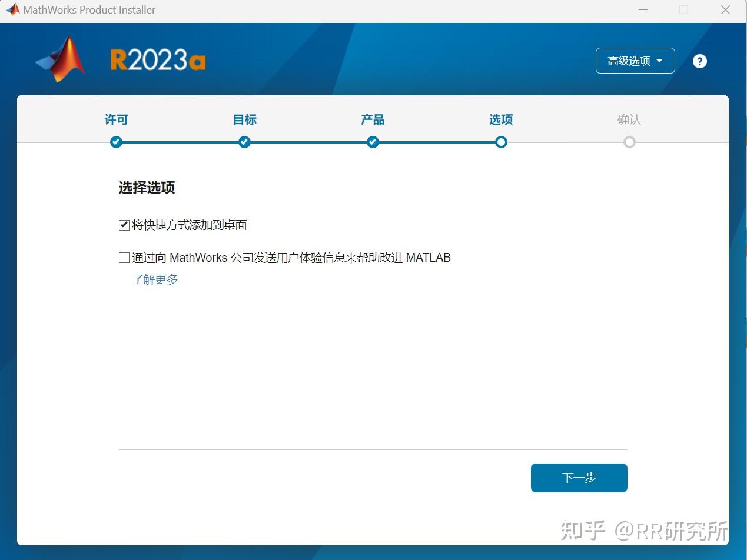Image resolution: width=747 pixels, height=560 pixels.
Task: Click the 确认 step label
Action: 629,120
